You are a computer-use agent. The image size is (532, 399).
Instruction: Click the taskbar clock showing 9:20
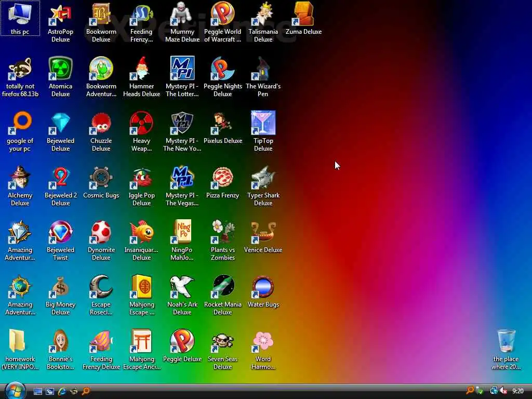point(518,391)
